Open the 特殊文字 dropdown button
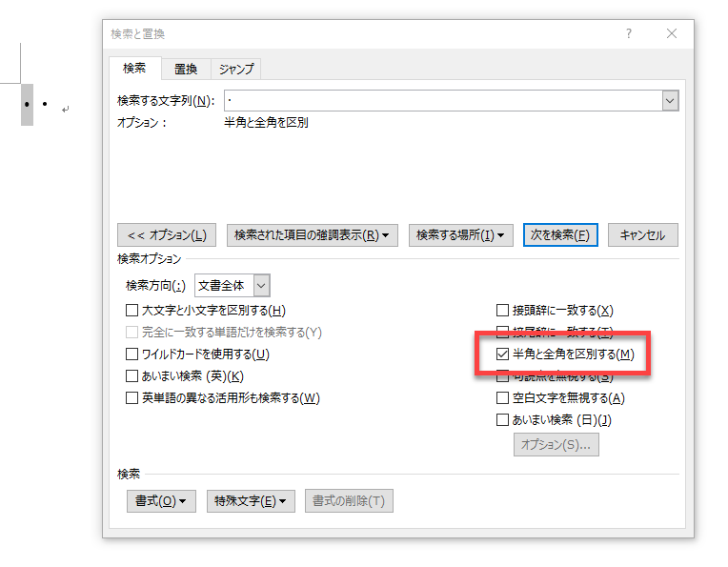Screen dimensions: 728x567 point(252,501)
